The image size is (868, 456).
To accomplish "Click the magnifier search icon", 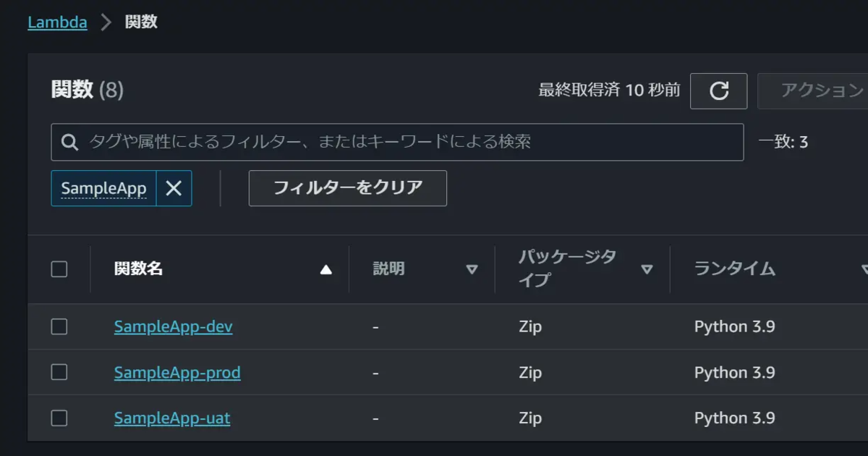I will coord(70,142).
